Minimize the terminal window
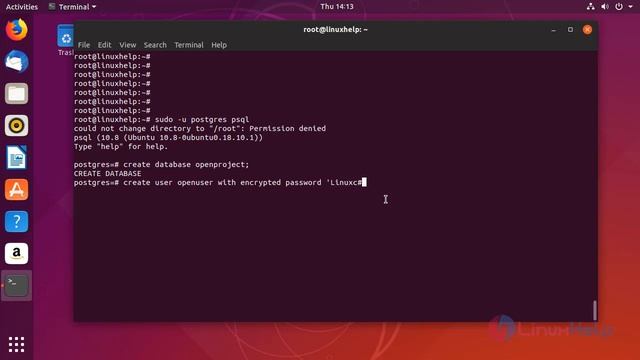Viewport: 640px width, 360px height. [553, 29]
